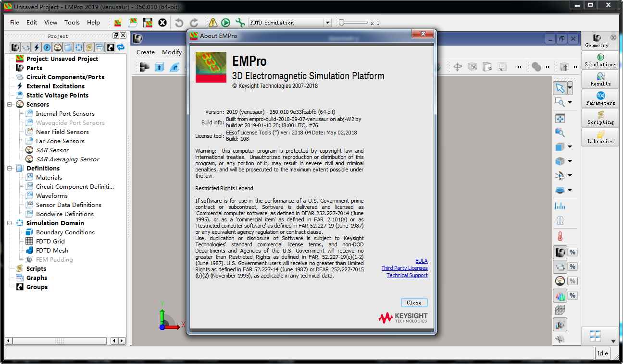Viewport: 623px width, 364px height.
Task: Collapse the Sensors tree node
Action: coord(9,104)
